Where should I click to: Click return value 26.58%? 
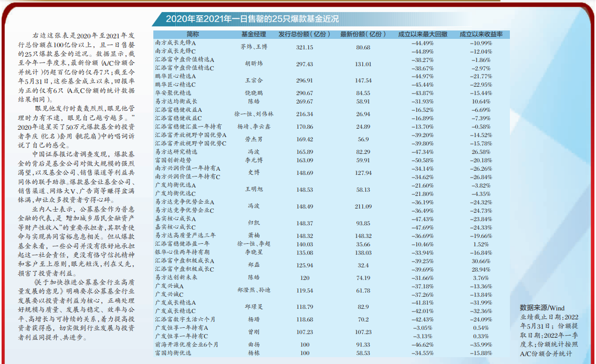(x=481, y=152)
